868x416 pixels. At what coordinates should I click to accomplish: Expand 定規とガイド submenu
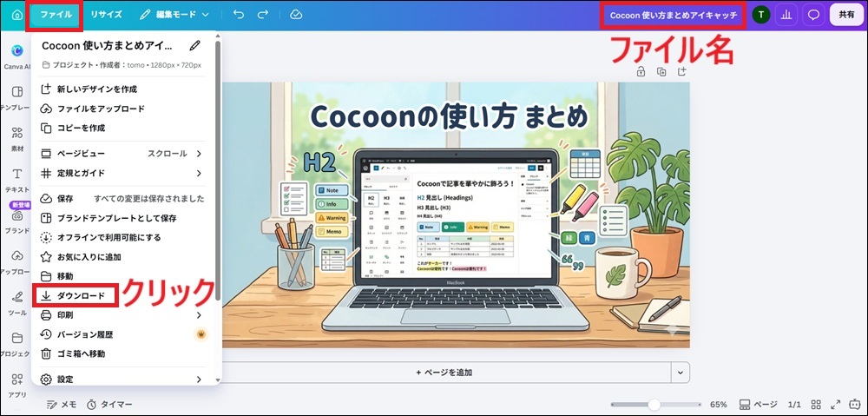coord(123,173)
